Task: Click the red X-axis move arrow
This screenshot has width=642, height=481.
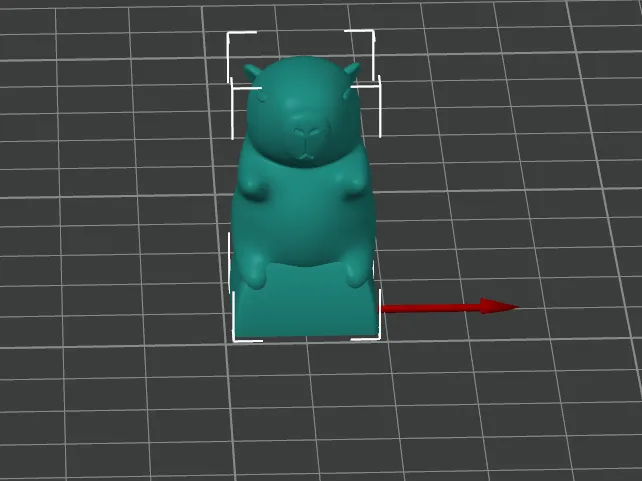Action: [x=450, y=307]
